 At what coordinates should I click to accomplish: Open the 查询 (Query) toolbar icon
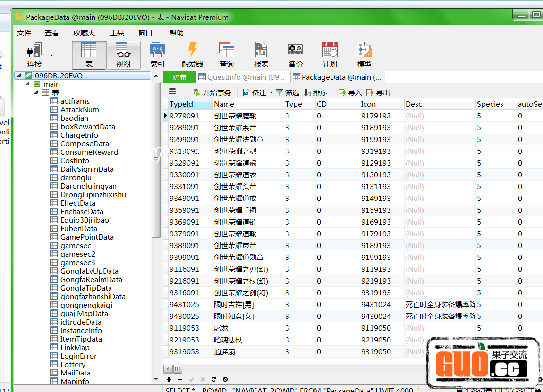227,55
